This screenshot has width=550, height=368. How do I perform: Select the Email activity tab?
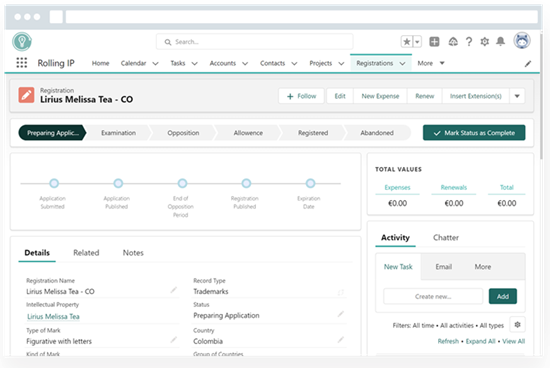443,267
